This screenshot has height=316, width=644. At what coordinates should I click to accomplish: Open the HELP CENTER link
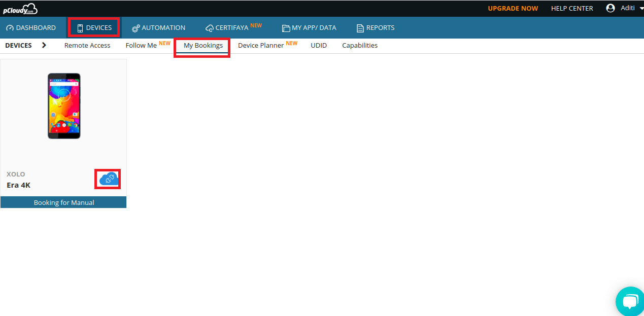[572, 9]
